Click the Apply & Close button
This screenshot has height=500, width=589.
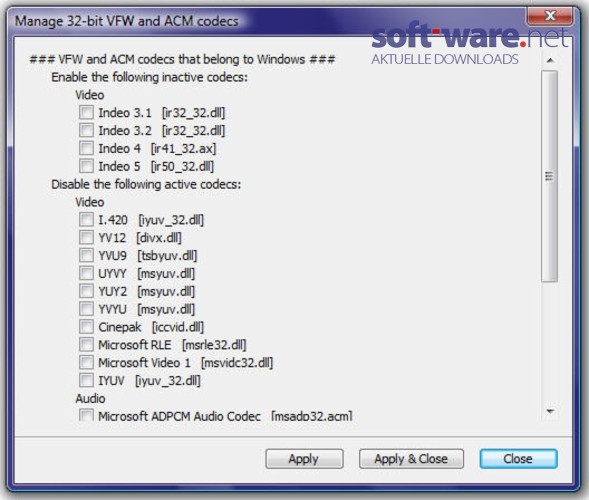(x=411, y=459)
